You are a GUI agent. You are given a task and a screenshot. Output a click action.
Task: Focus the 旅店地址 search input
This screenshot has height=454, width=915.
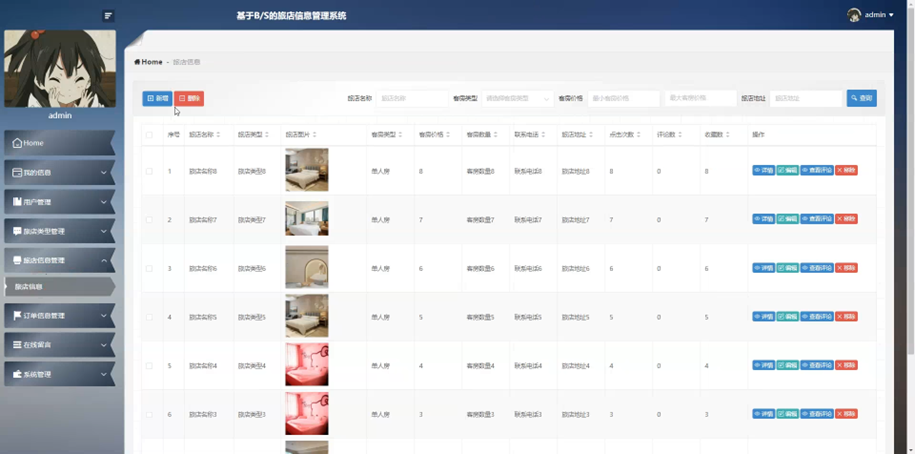point(806,99)
